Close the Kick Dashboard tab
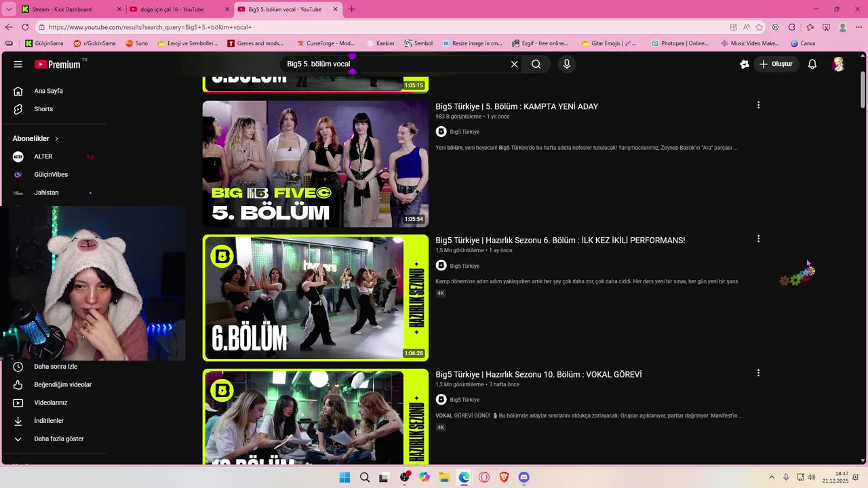 click(119, 9)
